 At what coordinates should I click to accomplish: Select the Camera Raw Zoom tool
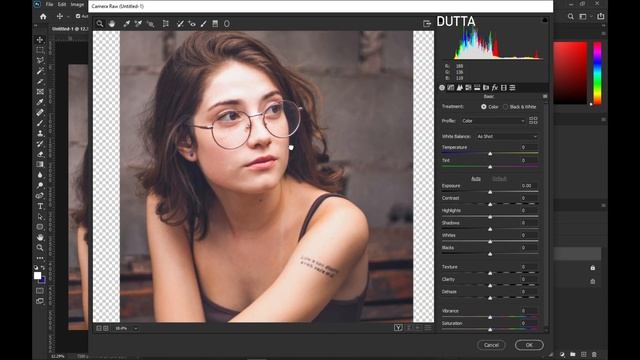[x=100, y=24]
